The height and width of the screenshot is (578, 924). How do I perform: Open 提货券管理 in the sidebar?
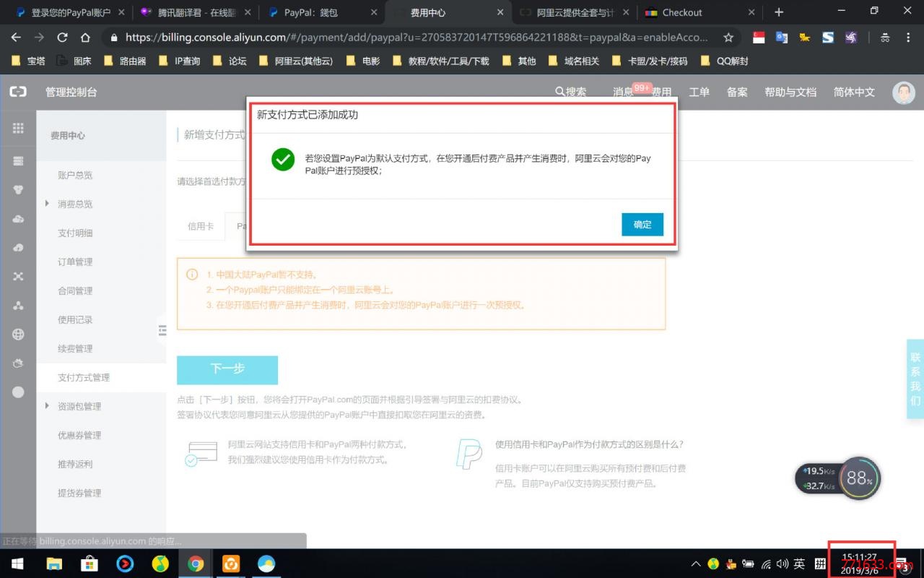click(79, 493)
